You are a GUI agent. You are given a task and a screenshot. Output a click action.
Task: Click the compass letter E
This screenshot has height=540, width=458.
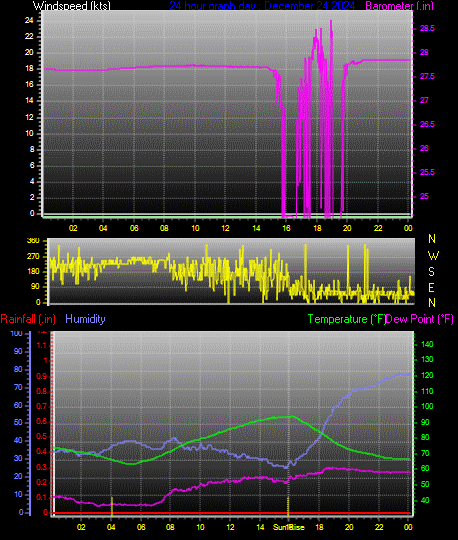point(431,288)
